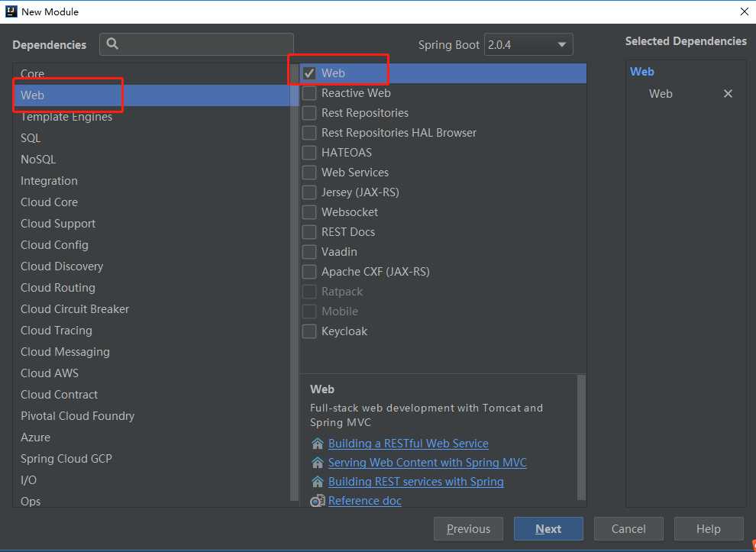
Task: Select Cloud Circuit Breaker category
Action: [151, 309]
